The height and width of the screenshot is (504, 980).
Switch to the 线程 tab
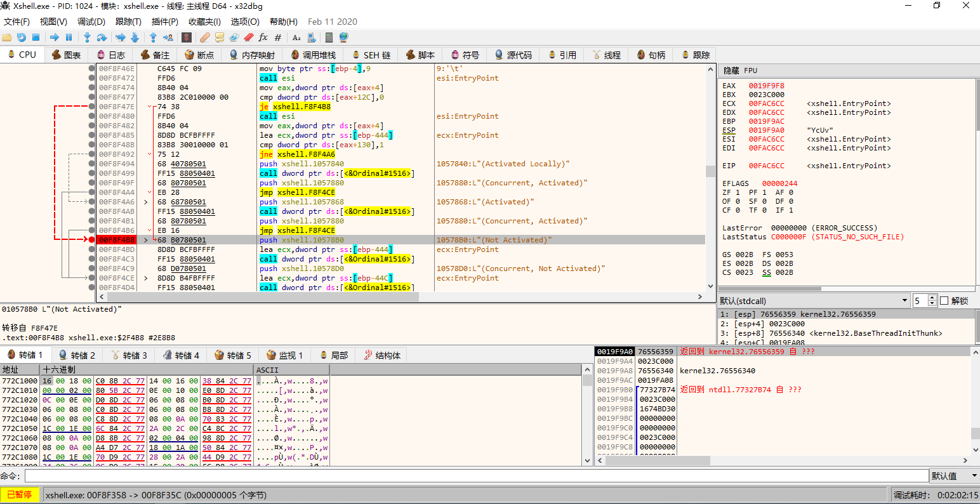tap(606, 55)
